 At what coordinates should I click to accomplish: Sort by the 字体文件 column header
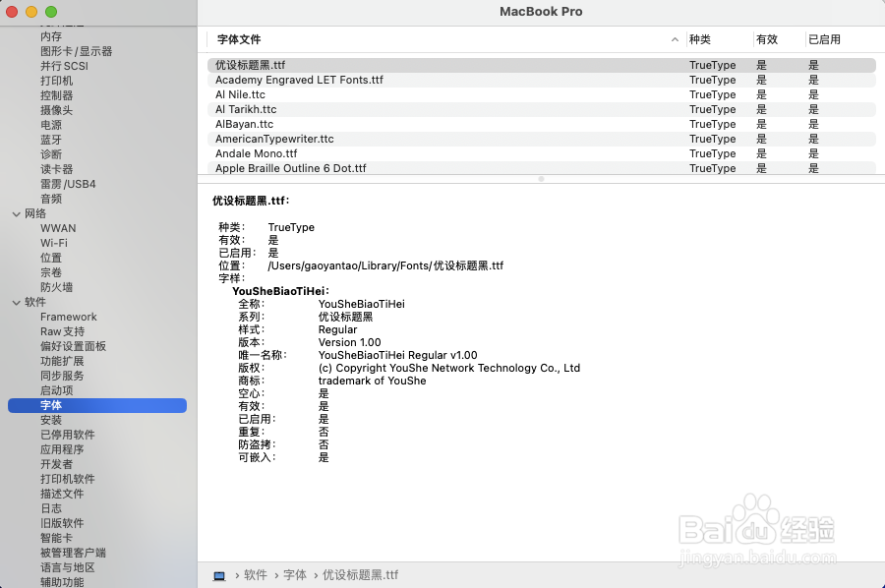coord(239,39)
